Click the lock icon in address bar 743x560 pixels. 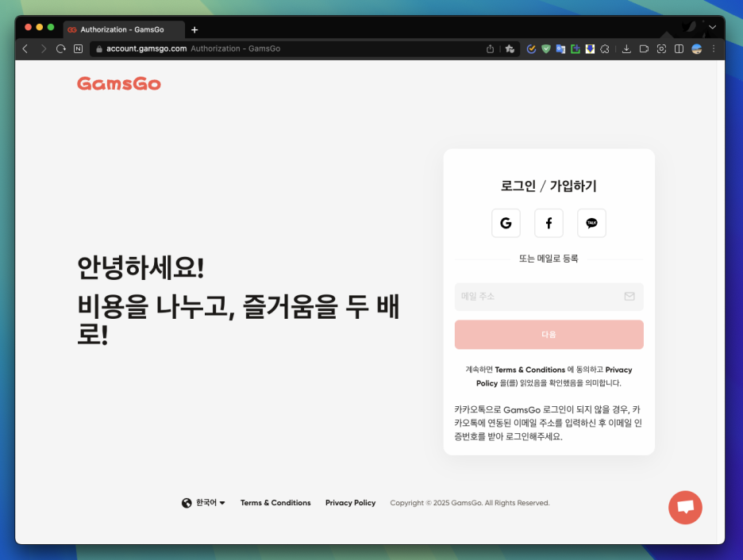[99, 48]
